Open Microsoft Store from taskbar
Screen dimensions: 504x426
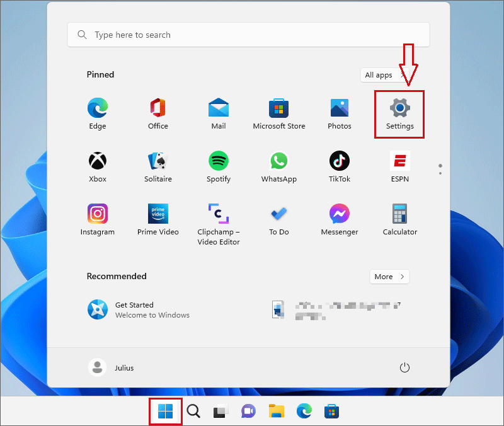click(332, 412)
